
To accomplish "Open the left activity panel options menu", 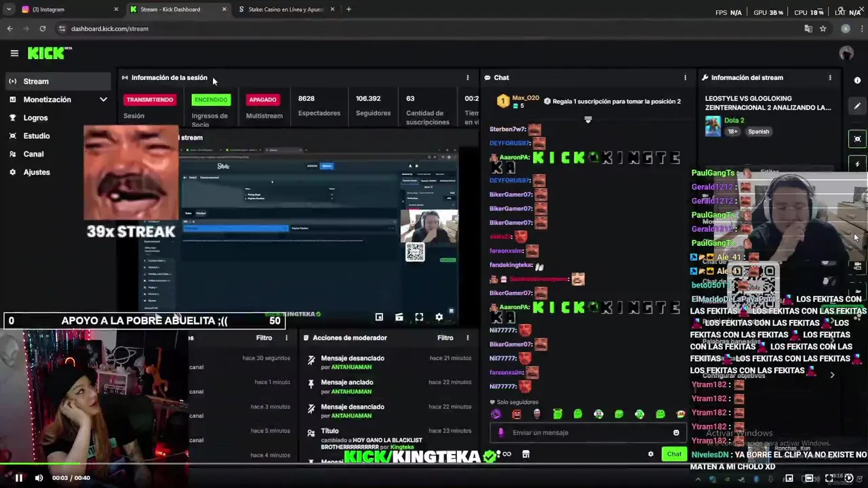I will point(286,338).
